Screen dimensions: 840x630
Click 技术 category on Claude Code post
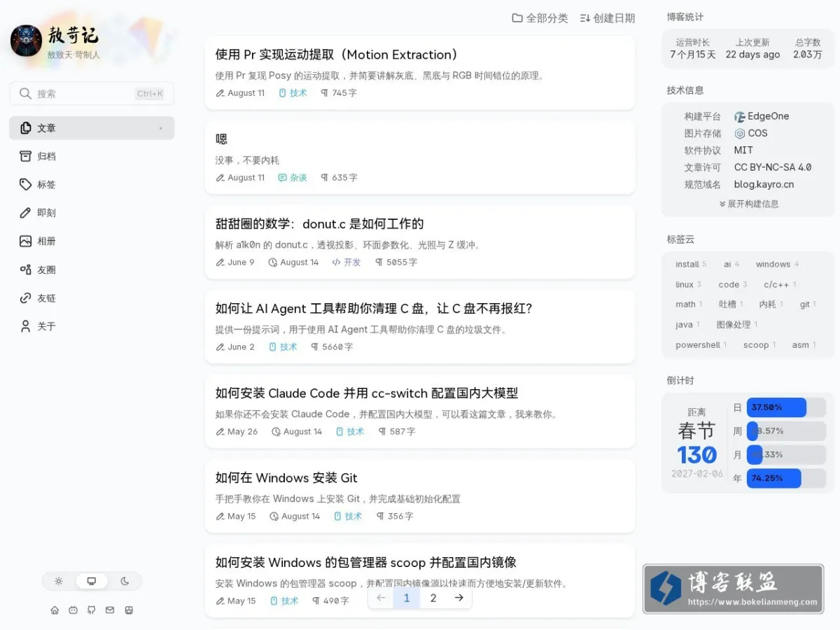pyautogui.click(x=350, y=432)
